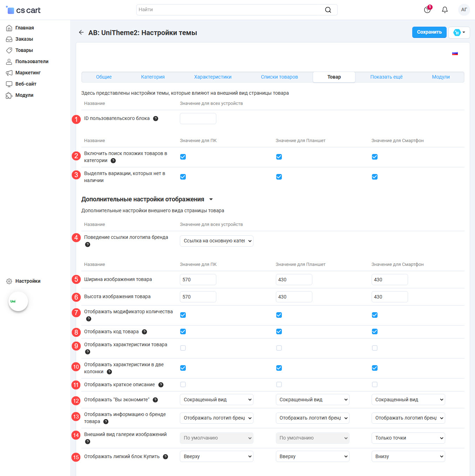The width and height of the screenshot is (475, 476).
Task: Show help tooltip for ID пользовательского блока
Action: click(156, 119)
